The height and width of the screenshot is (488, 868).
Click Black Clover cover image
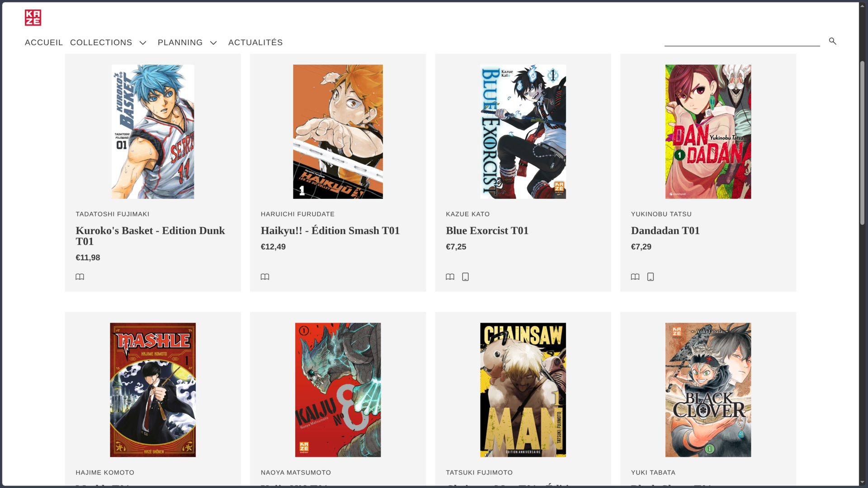pyautogui.click(x=708, y=390)
